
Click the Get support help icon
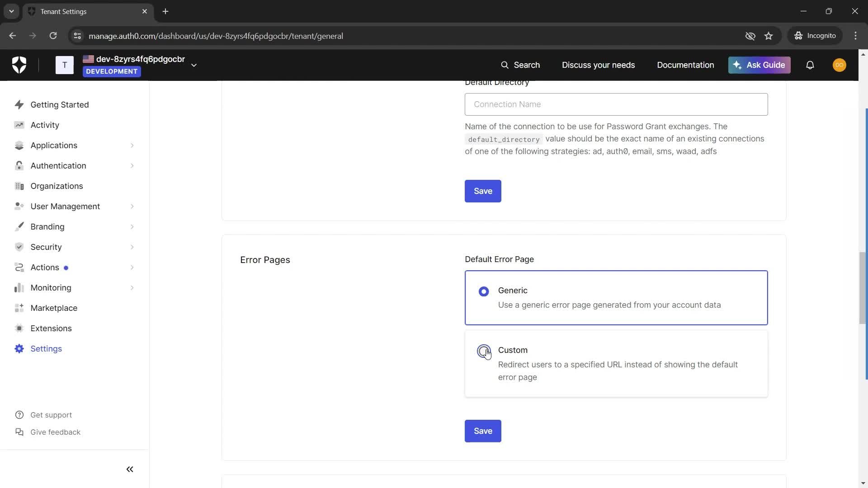tap(19, 415)
